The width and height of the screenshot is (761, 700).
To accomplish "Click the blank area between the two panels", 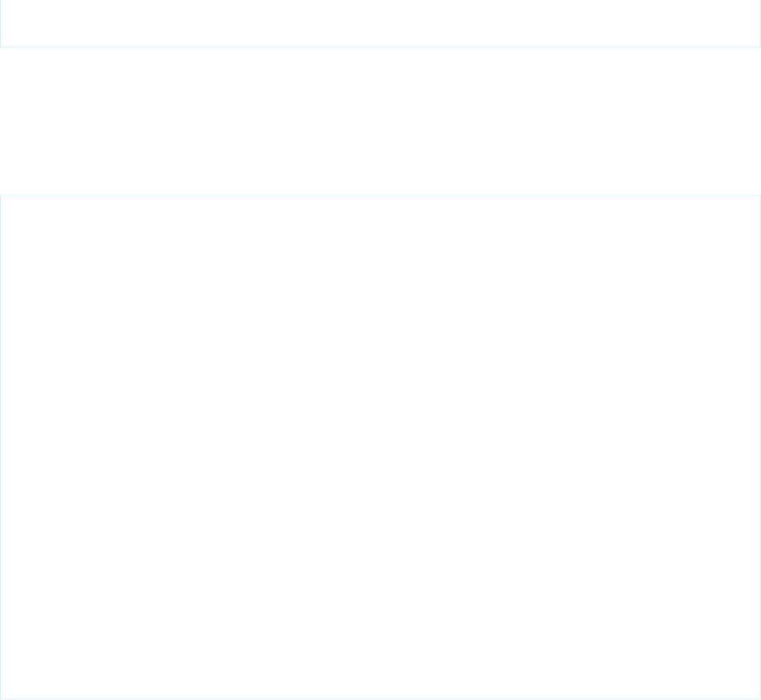I will [x=380, y=121].
